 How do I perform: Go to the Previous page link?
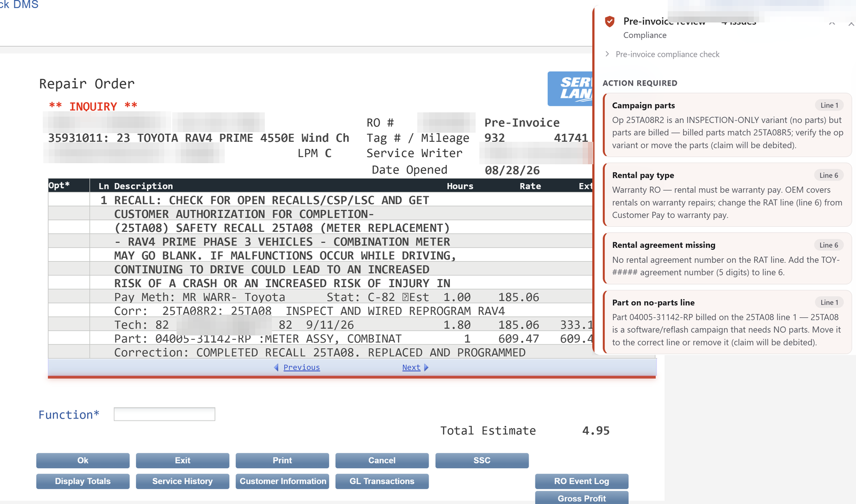301,368
